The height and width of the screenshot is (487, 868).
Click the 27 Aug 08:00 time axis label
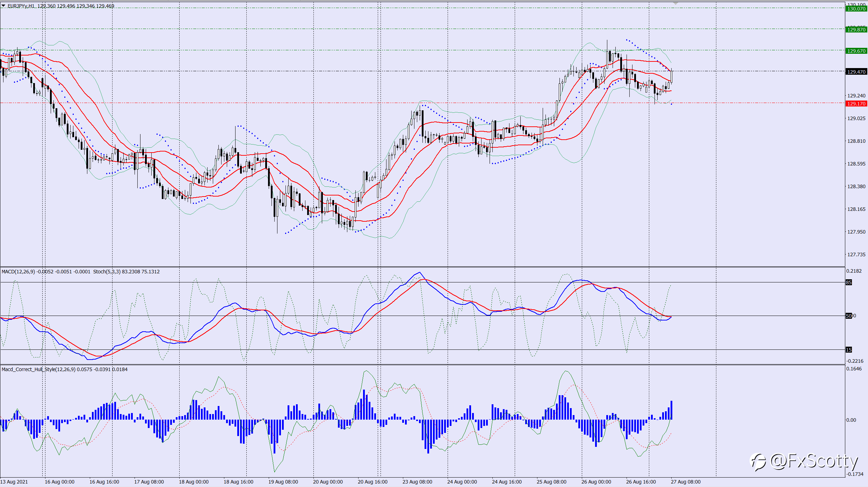coord(686,482)
